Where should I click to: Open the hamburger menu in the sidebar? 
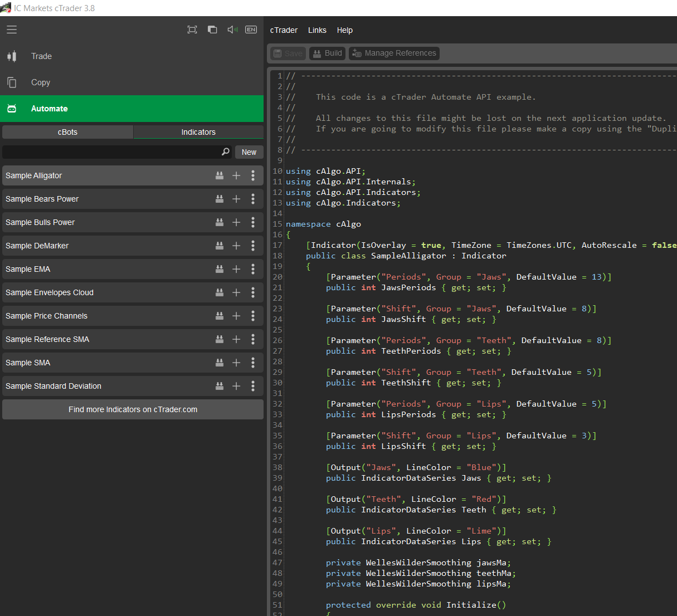(12, 30)
